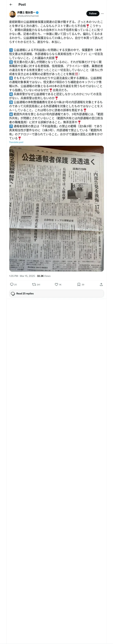Image resolution: width=113 pixels, height=644 pixels.
Task: Click the 241 reposts count
Action: pyautogui.click(x=38, y=285)
